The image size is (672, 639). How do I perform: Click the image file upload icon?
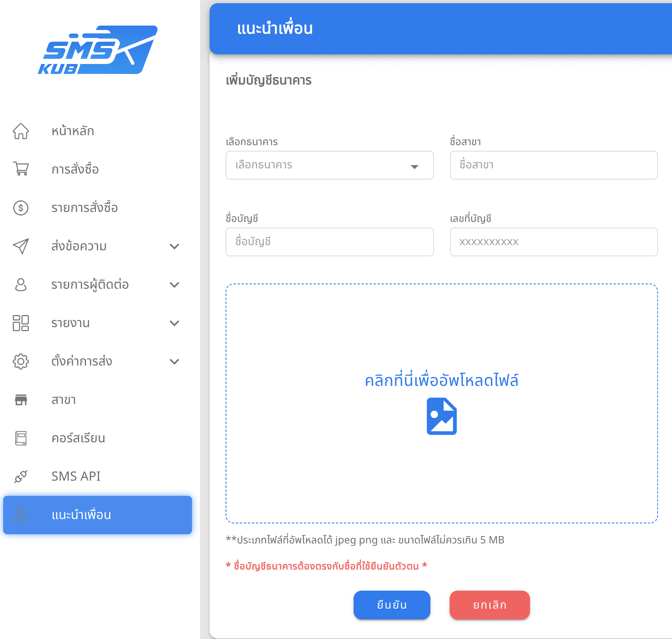coord(442,416)
